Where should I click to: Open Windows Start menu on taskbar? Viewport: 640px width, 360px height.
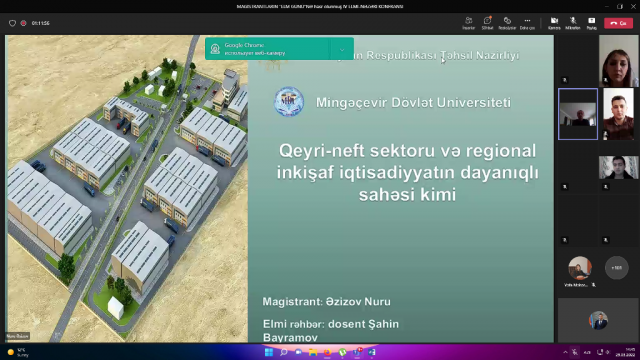[x=269, y=352]
